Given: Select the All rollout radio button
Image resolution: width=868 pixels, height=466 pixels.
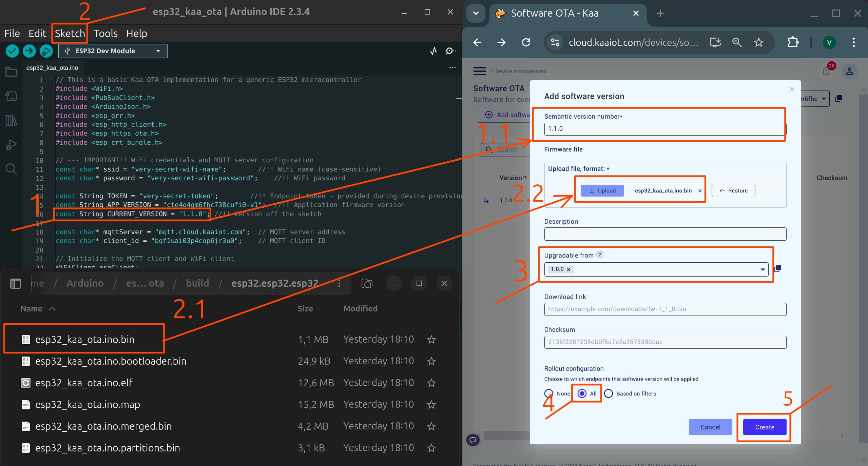Looking at the screenshot, I should pos(582,393).
